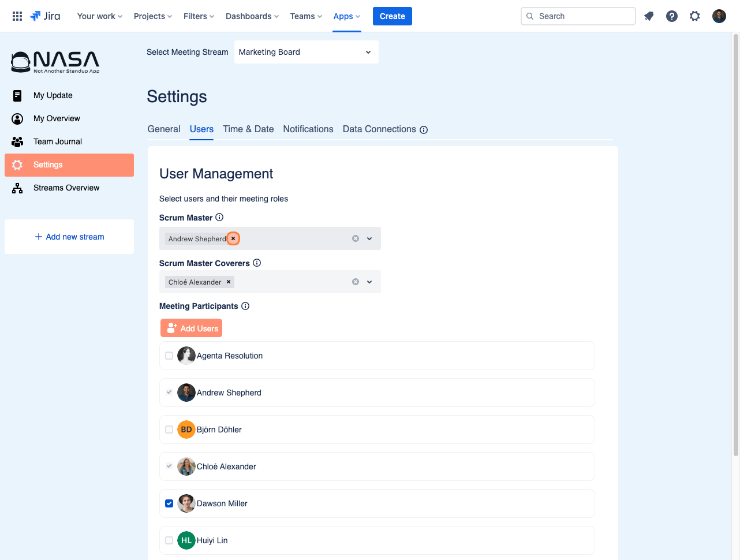Open the help question mark icon
740x560 pixels.
[672, 16]
